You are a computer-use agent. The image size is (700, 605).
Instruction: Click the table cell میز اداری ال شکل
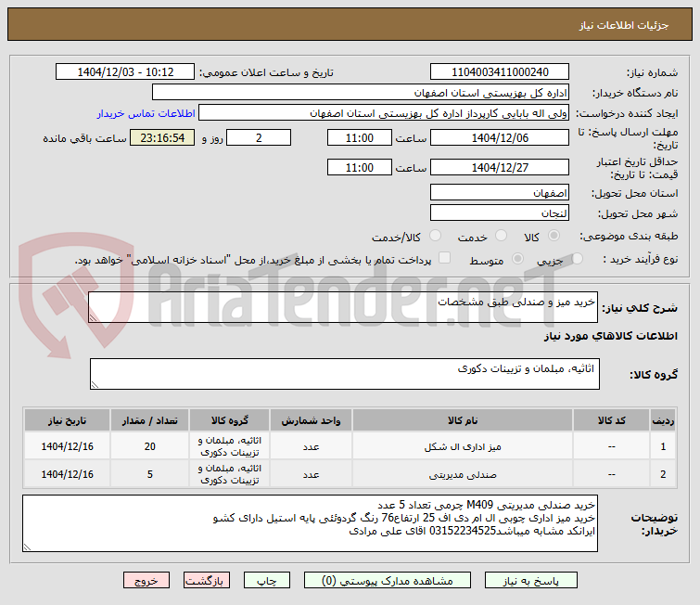click(463, 446)
